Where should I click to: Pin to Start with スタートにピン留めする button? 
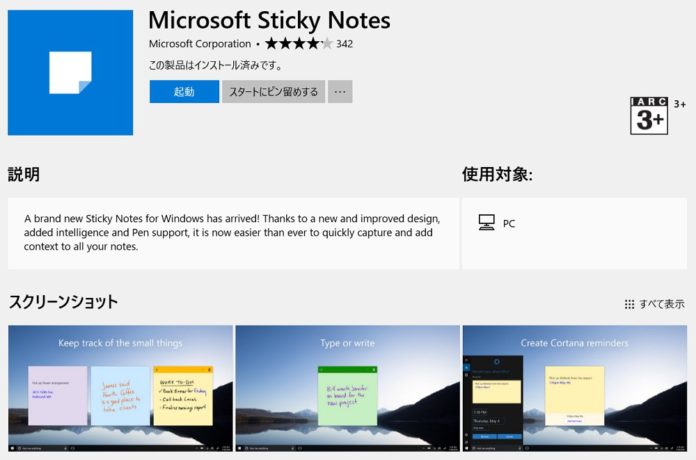coord(273,91)
